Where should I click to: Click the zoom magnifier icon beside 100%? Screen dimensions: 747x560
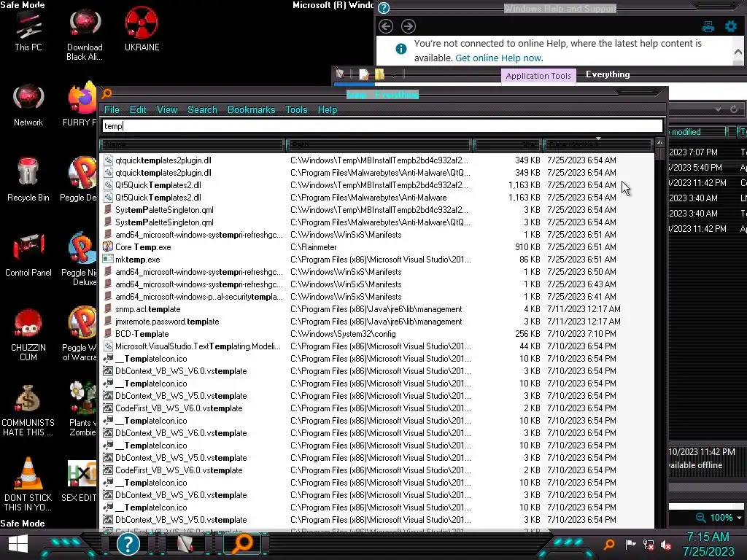(700, 517)
